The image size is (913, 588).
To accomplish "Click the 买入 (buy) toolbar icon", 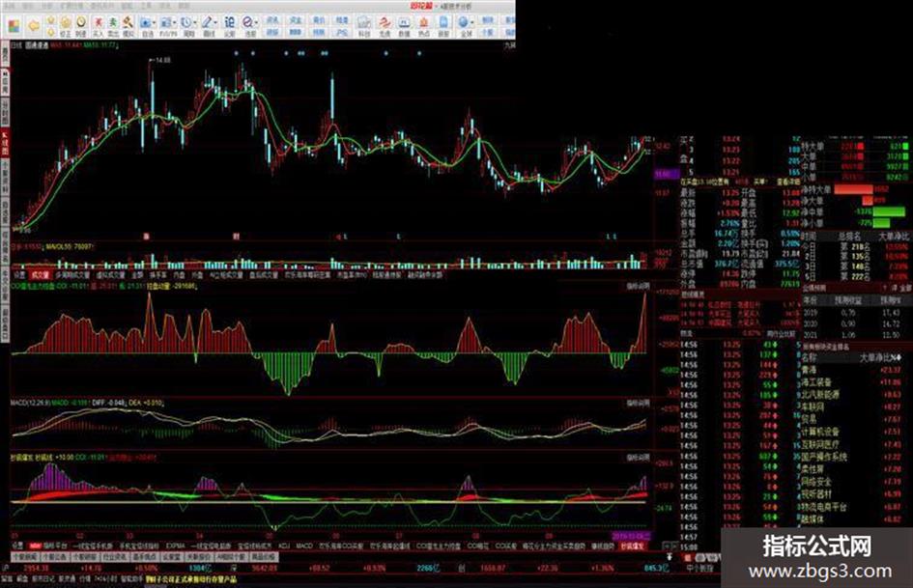I will (x=98, y=26).
